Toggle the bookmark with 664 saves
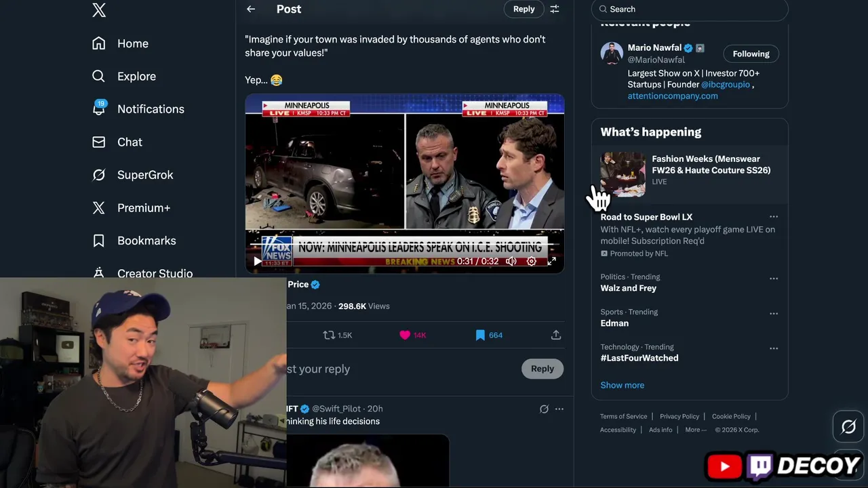 pyautogui.click(x=489, y=335)
